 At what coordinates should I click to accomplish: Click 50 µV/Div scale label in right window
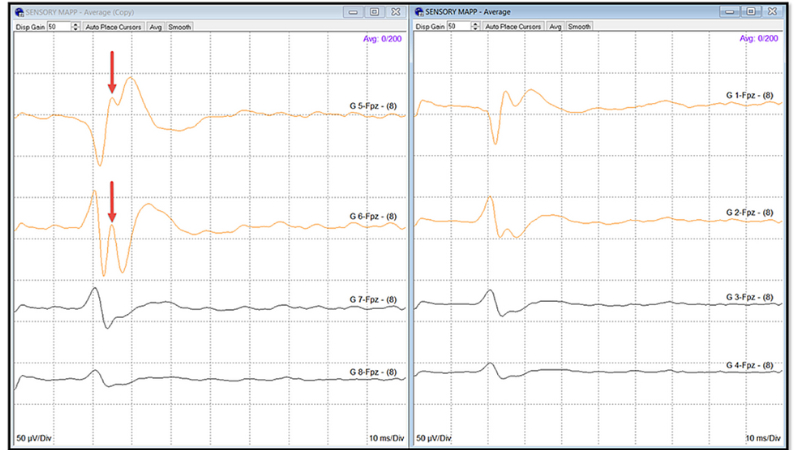434,438
